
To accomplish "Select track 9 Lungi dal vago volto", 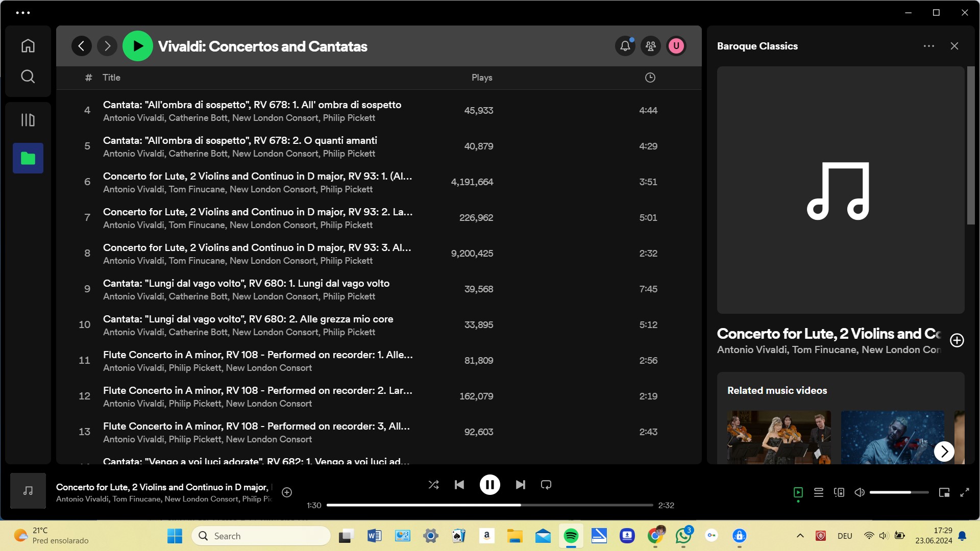I will (x=379, y=289).
